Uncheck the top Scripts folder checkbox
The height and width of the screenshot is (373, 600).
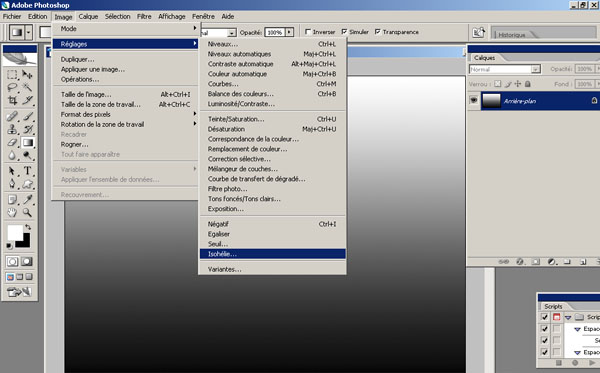[x=545, y=317]
